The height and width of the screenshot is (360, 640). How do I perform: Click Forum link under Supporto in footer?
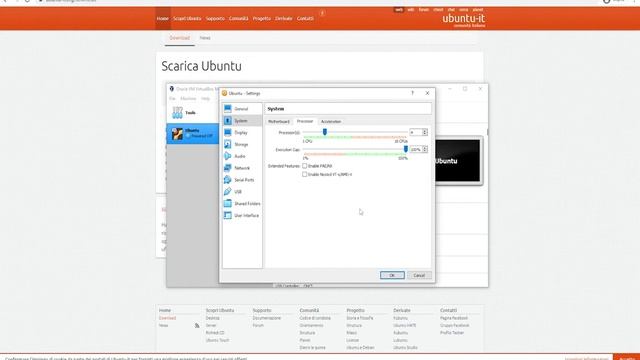(258, 325)
